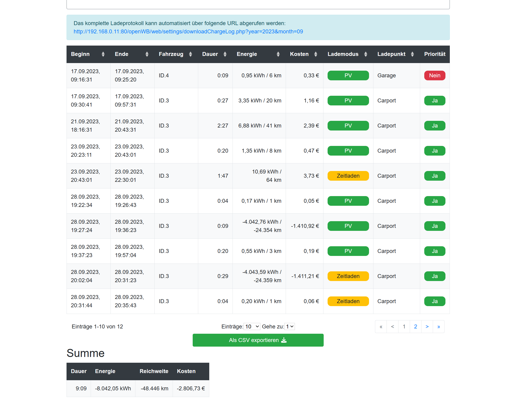Click the red Nein priority badge
This screenshot has width=532, height=400.
coord(434,75)
